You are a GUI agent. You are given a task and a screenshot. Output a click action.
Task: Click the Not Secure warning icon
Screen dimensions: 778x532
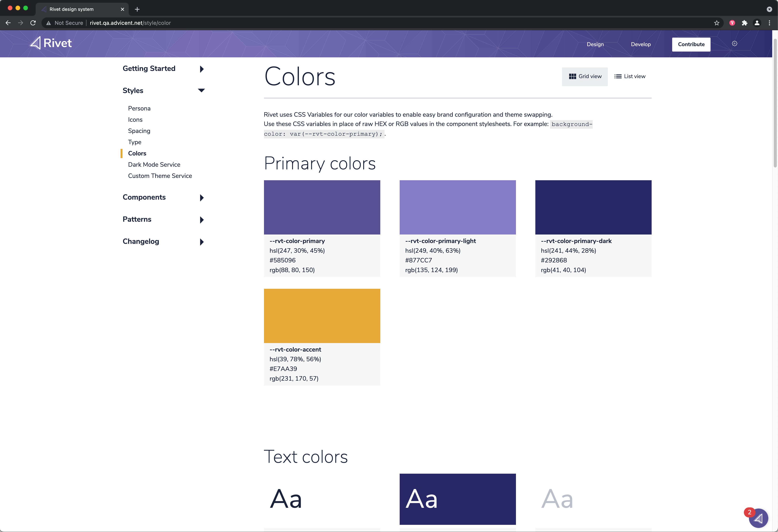[48, 23]
